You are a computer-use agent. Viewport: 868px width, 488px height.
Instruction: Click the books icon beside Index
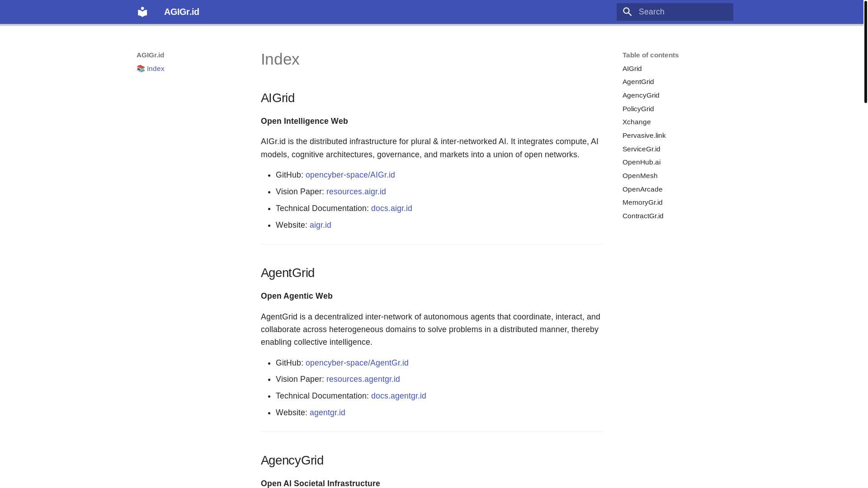141,69
